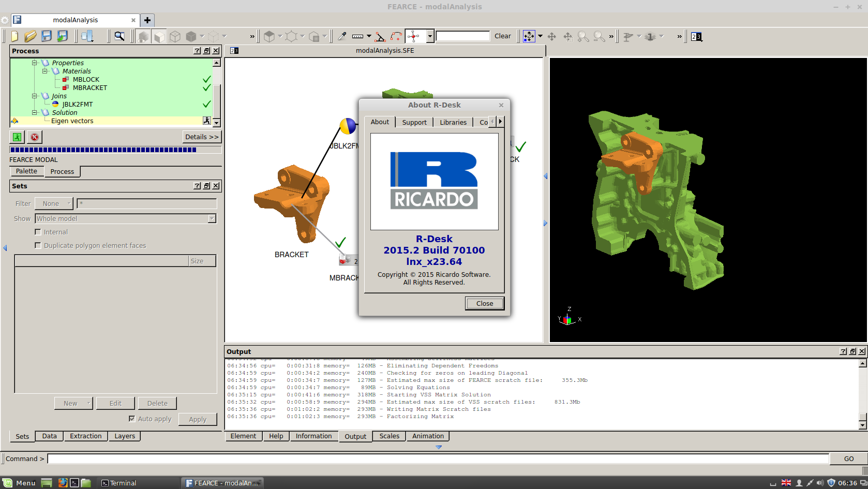Screen dimensions: 868x489
Task: Open the Linux Mint Menu button
Action: pyautogui.click(x=19, y=483)
